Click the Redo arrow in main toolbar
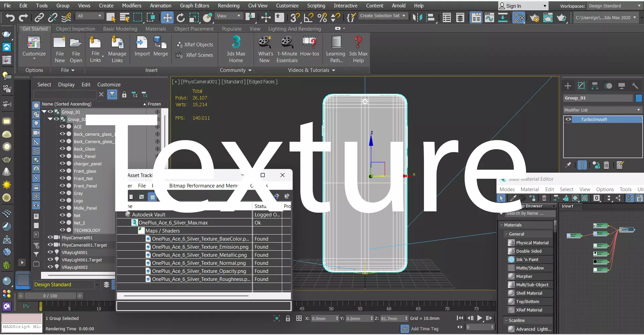This screenshot has height=335, width=644. tap(24, 17)
